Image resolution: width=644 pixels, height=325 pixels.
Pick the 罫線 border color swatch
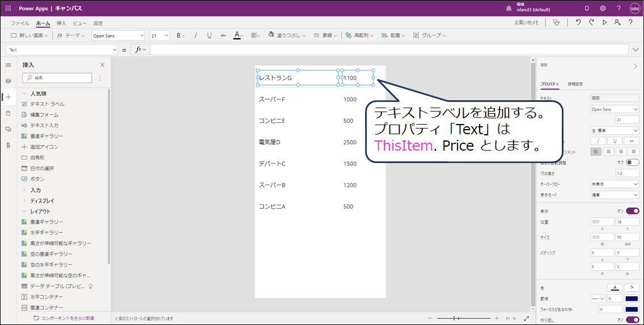[x=632, y=298]
